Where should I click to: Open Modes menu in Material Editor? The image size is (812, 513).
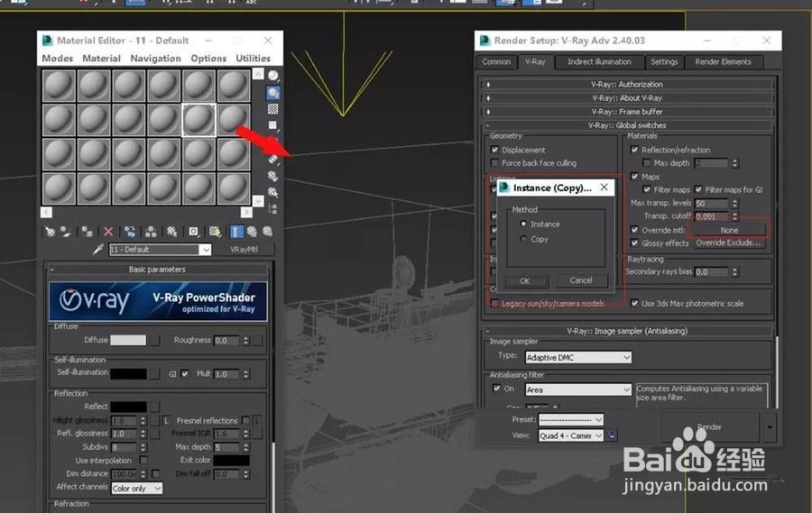(x=58, y=59)
